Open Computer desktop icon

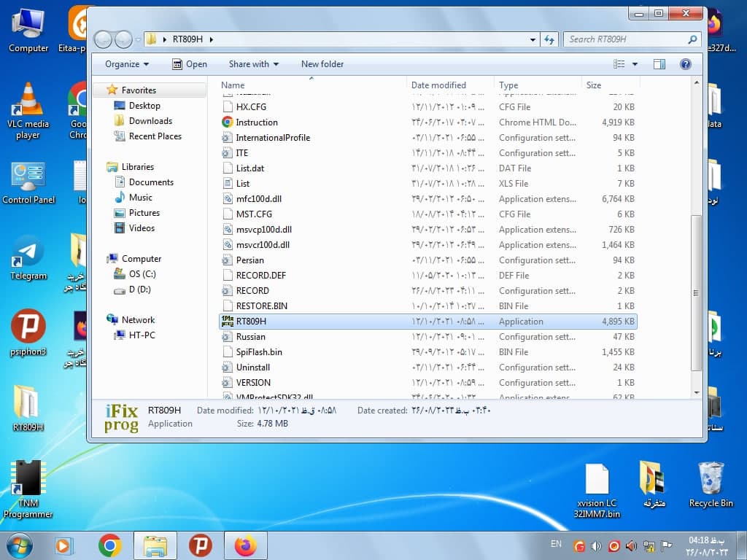click(28, 31)
